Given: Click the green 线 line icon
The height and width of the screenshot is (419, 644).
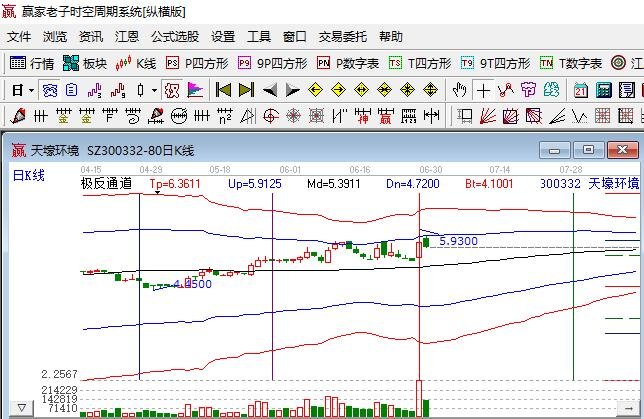Looking at the screenshot, I should click(x=552, y=90).
